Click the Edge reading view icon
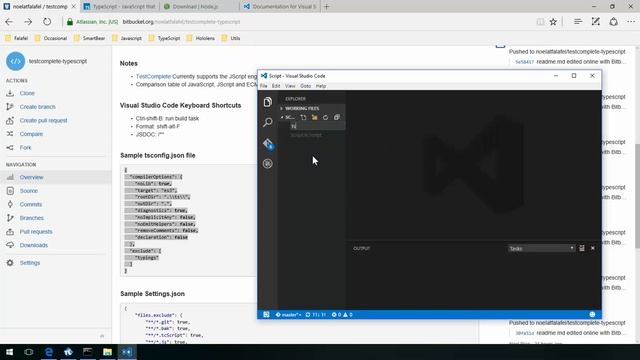The width and height of the screenshot is (640, 360). point(540,22)
